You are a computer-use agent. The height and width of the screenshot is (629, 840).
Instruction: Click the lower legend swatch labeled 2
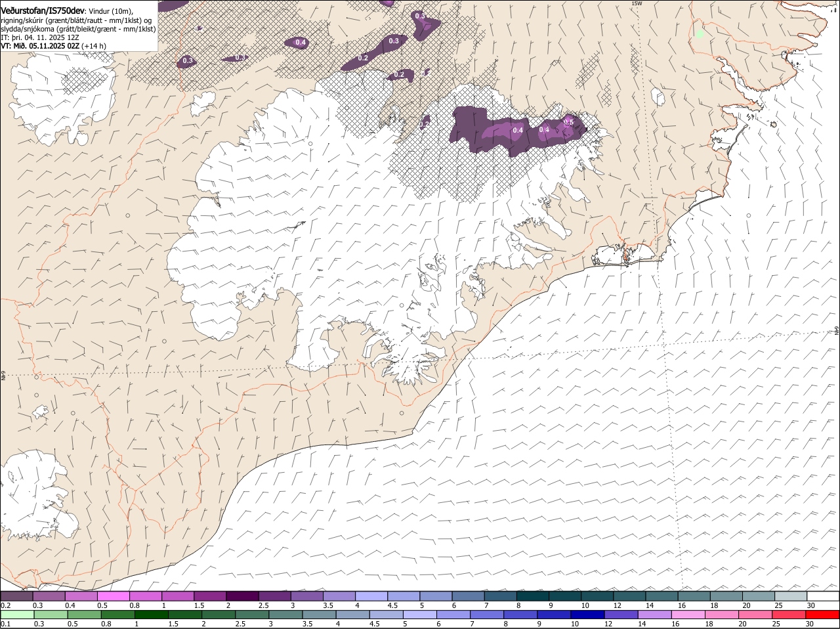click(x=219, y=615)
